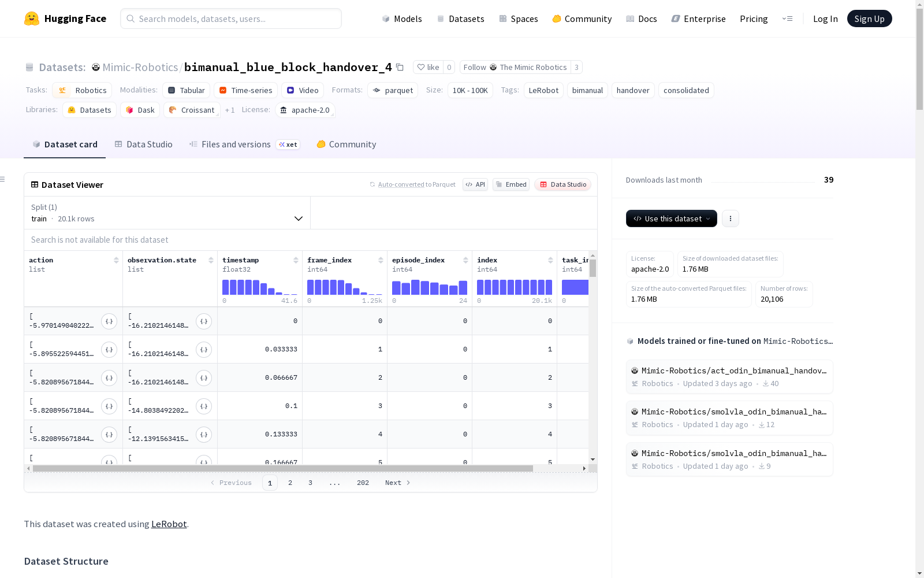Go to Datasets in the top navigation
924x578 pixels.
[x=460, y=18]
